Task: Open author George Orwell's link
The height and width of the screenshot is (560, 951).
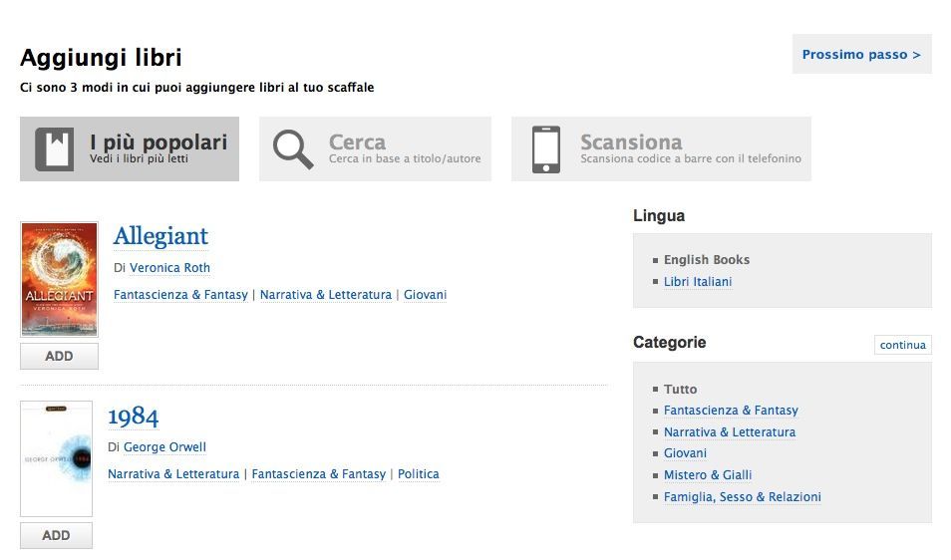Action: (164, 447)
